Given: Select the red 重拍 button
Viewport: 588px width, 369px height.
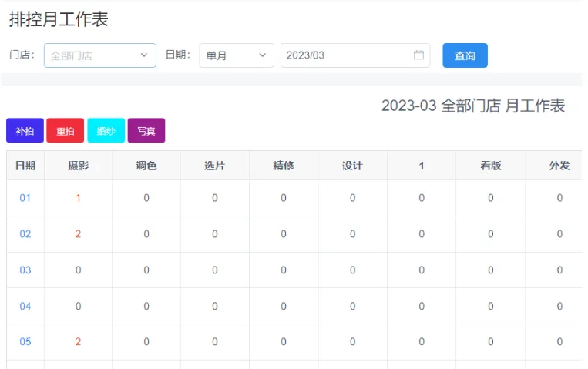Looking at the screenshot, I should [x=65, y=131].
